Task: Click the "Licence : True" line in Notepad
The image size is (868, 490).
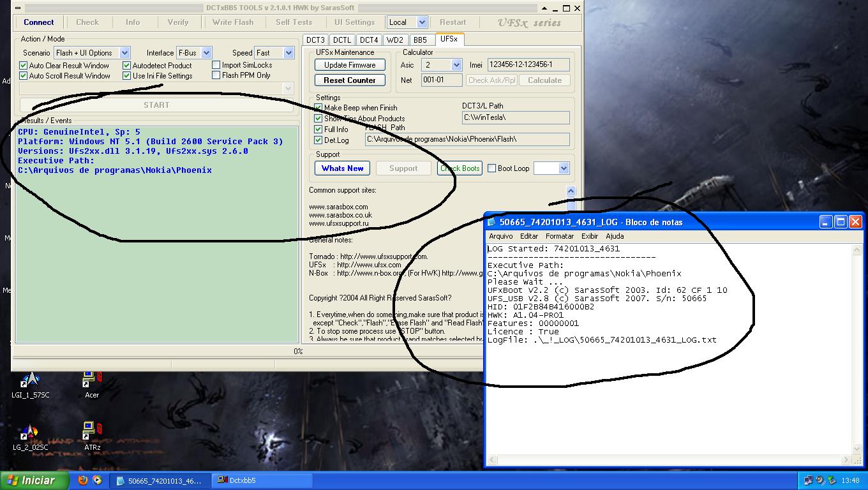Action: 523,332
